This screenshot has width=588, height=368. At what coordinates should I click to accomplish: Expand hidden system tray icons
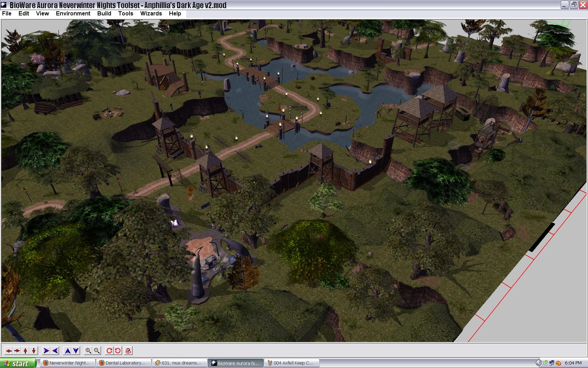[539, 363]
